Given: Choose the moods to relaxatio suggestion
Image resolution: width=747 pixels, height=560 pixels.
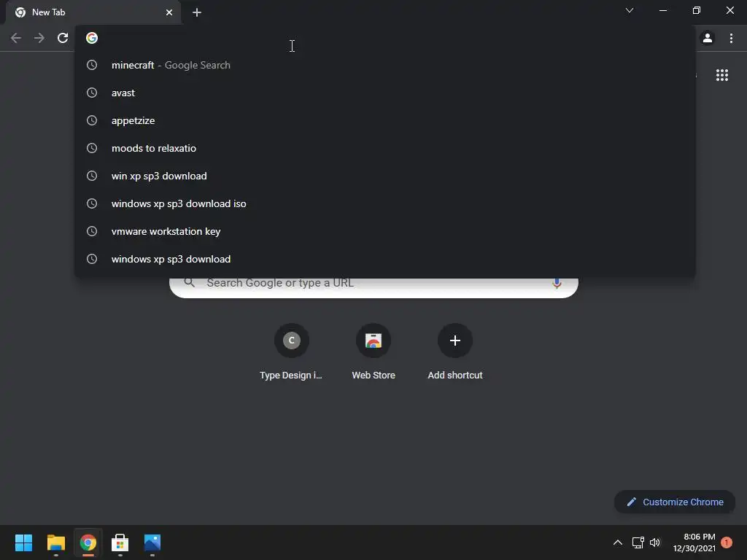Looking at the screenshot, I should tap(385, 148).
